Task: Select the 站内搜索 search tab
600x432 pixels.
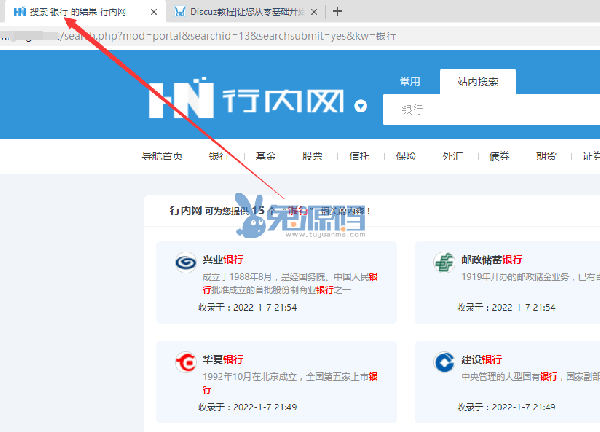Action: [478, 82]
